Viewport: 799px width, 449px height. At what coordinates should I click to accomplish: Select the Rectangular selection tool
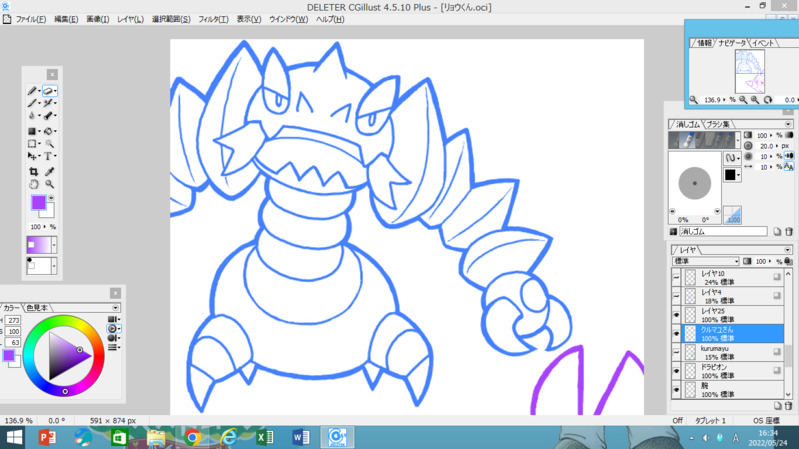pyautogui.click(x=32, y=144)
